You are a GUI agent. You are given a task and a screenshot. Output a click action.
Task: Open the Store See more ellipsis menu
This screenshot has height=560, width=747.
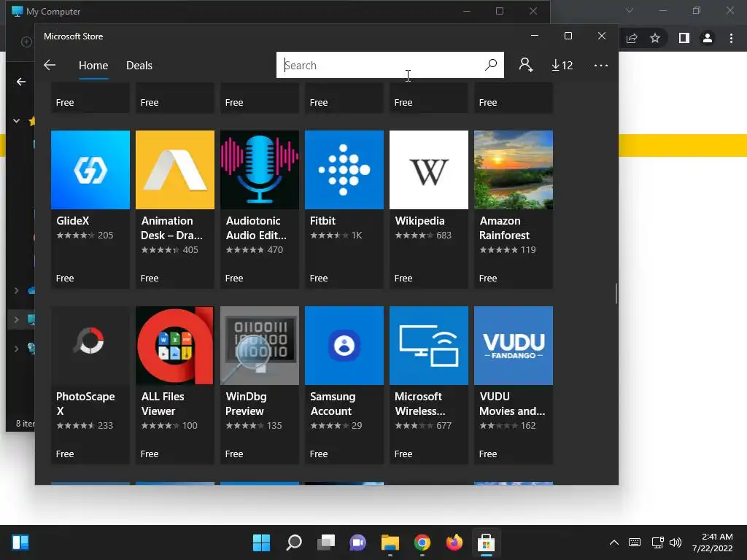coord(601,65)
